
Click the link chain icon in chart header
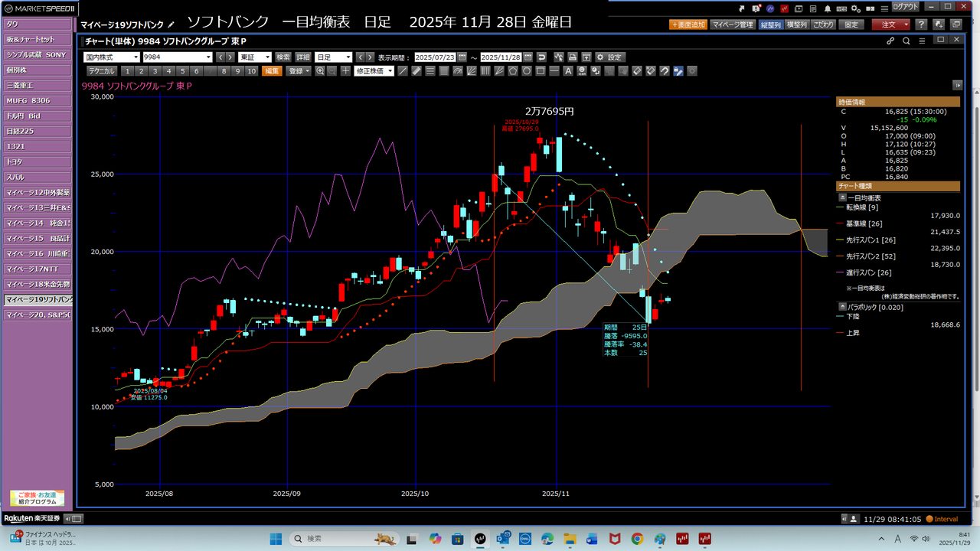(x=890, y=41)
